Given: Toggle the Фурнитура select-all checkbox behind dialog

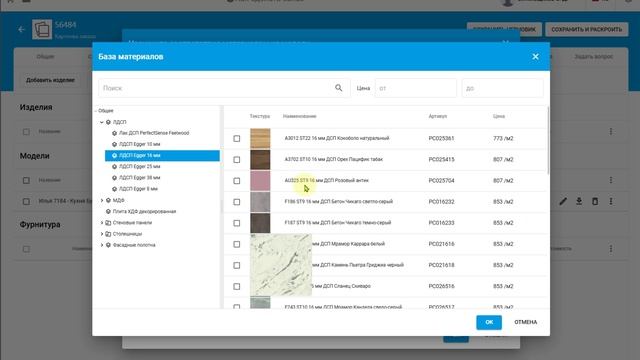Looking at the screenshot, I should point(26,249).
